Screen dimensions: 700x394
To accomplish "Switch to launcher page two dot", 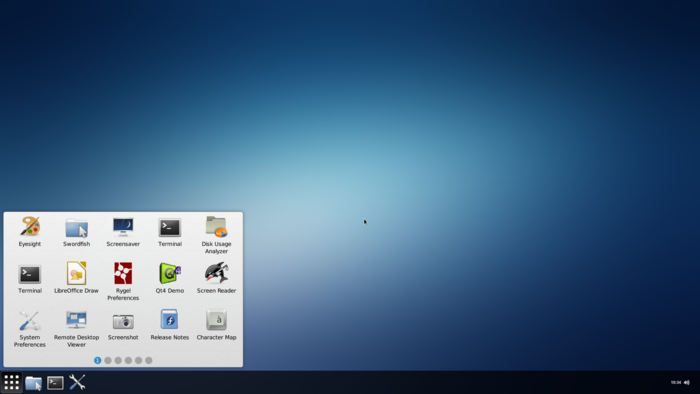I will (x=108, y=361).
